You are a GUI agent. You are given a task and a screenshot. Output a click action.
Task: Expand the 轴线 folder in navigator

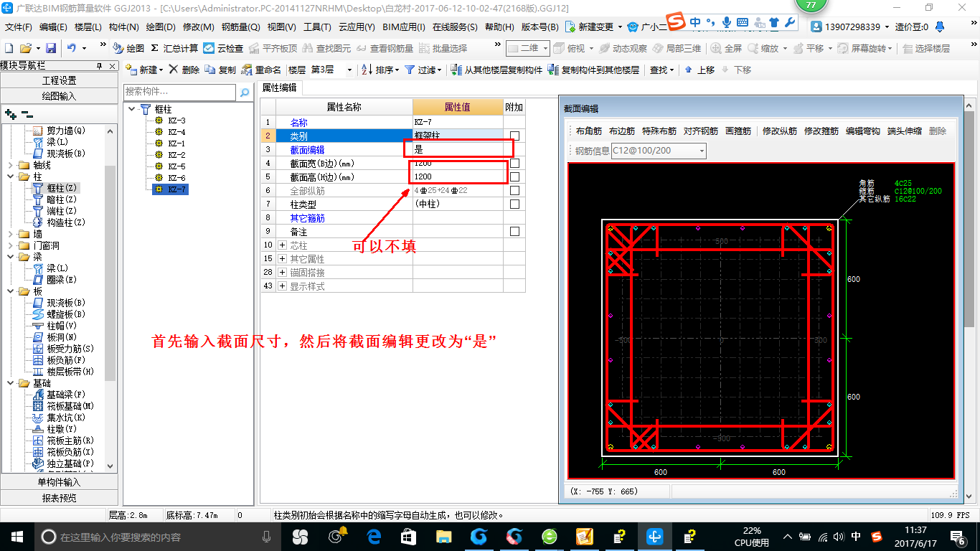[x=11, y=165]
